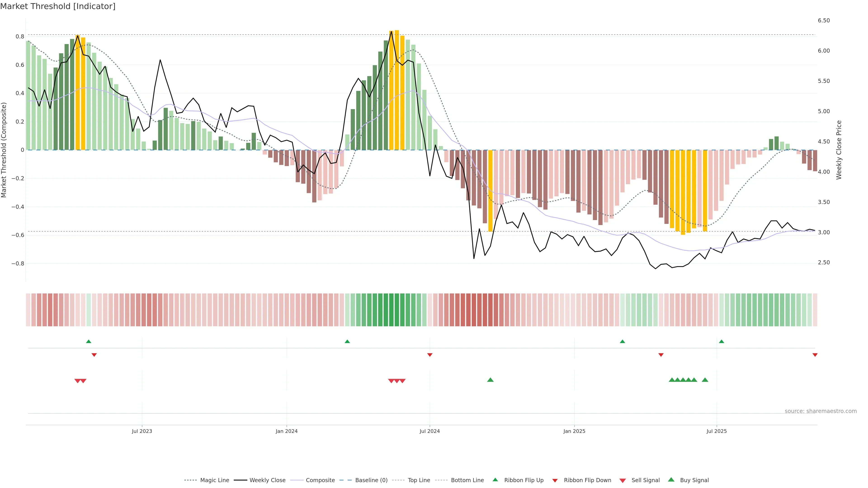Click the source: sharemaestro.com text
Viewport: 868px width, 488px height.
point(821,411)
